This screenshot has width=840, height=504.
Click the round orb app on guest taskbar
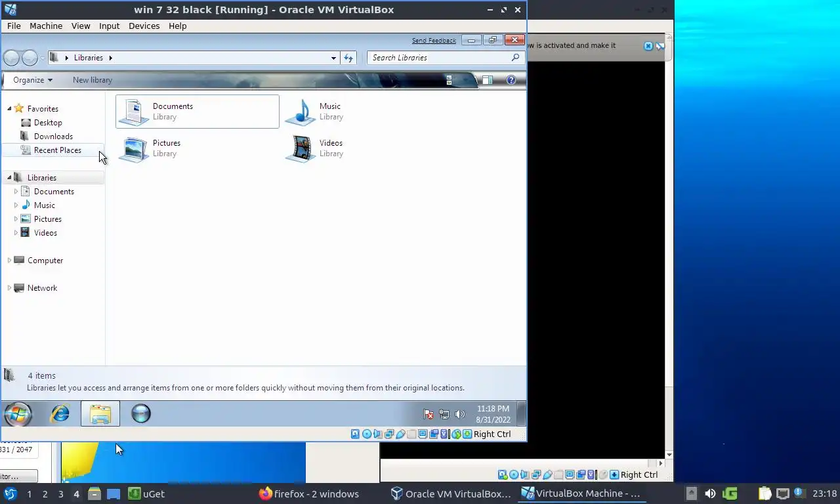pyautogui.click(x=141, y=413)
